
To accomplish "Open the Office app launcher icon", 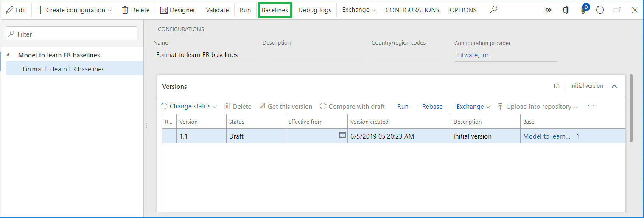I will pyautogui.click(x=566, y=10).
